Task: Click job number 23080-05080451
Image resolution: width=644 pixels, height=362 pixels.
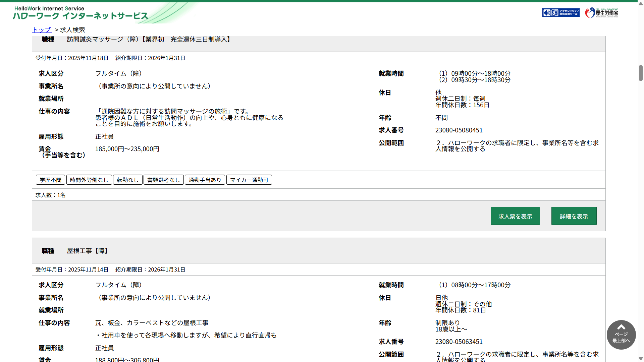Action: click(459, 130)
